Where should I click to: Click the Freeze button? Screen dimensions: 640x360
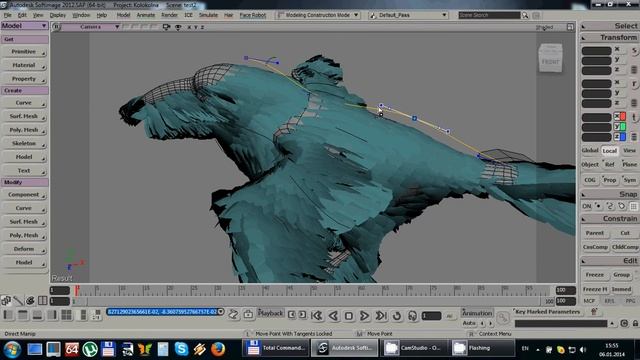[595, 275]
